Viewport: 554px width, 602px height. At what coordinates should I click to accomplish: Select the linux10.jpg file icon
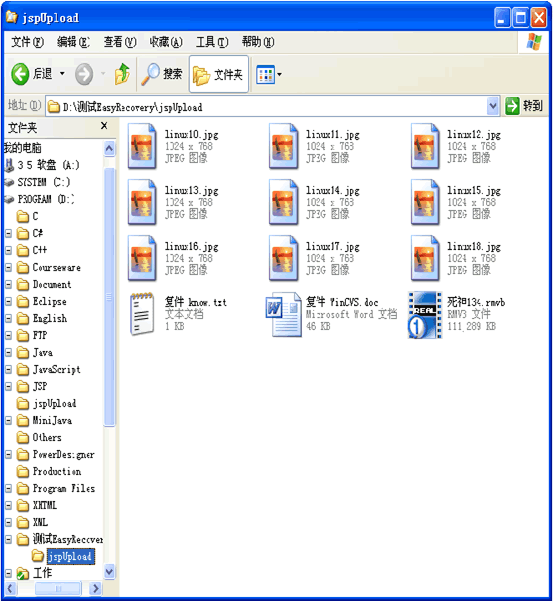(142, 146)
